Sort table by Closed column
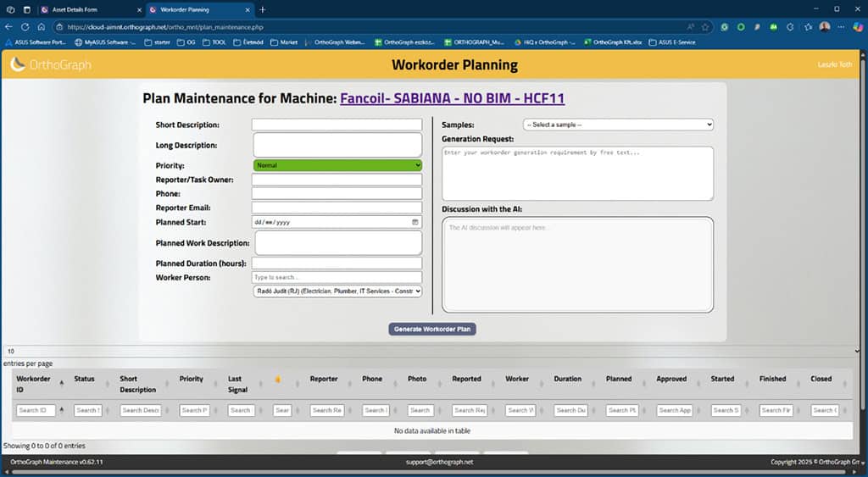This screenshot has height=477, width=868. tap(821, 379)
